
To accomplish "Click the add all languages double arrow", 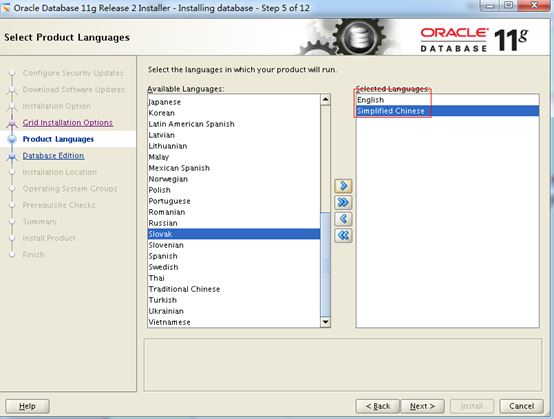I will (343, 202).
